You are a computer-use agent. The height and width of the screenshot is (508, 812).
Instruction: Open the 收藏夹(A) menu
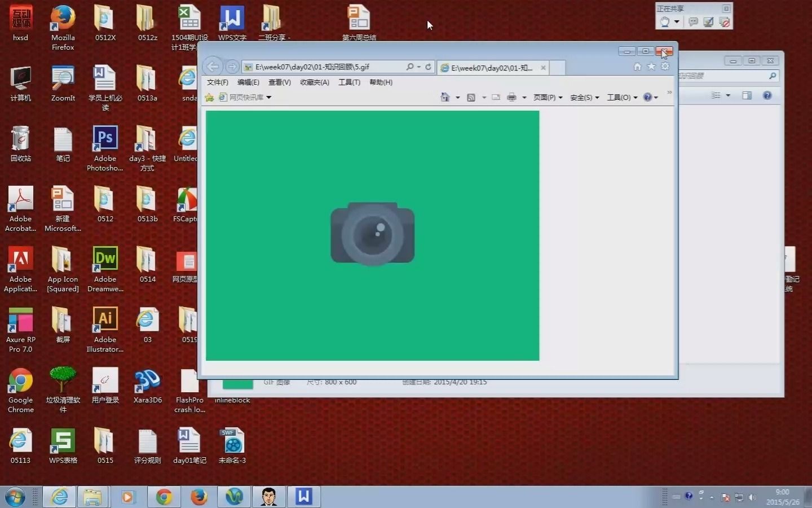coord(315,82)
